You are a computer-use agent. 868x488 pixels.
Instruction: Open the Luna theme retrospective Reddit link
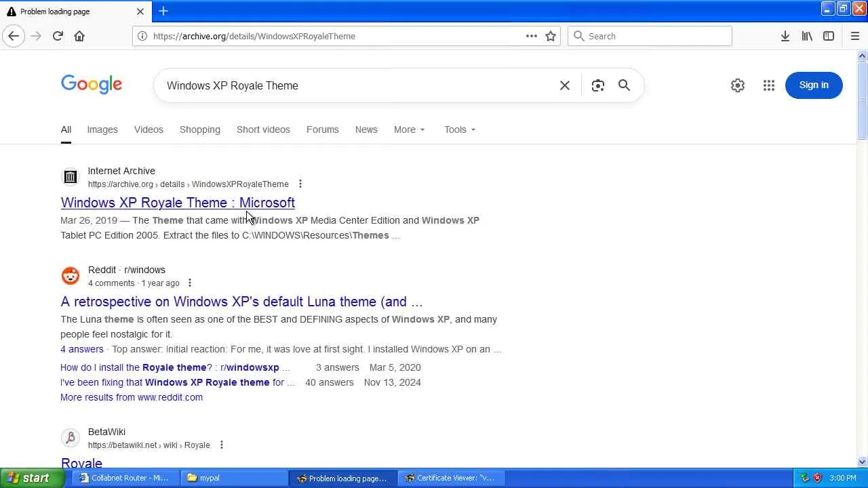pyautogui.click(x=241, y=302)
